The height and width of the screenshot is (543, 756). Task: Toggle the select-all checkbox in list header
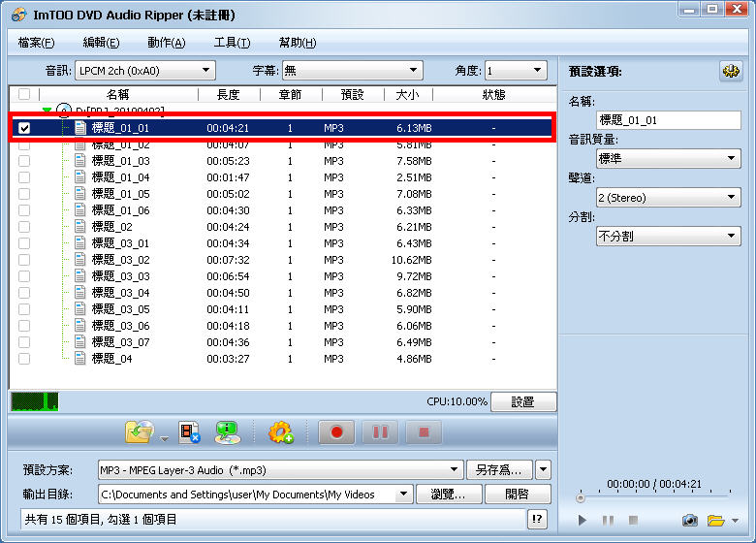24,95
